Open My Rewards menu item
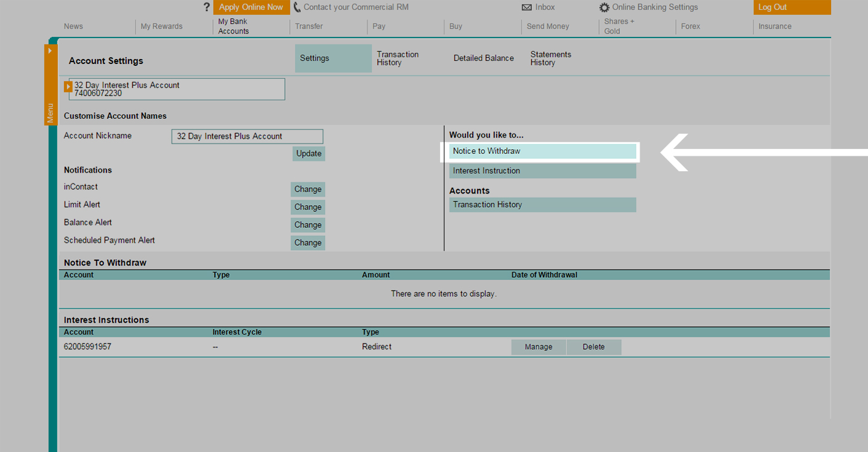Screen dimensions: 868x452 click(x=161, y=26)
